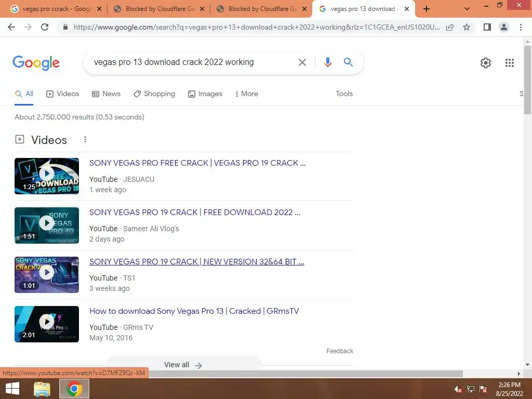Click the horizontal scrollbar thumb
The width and height of the screenshot is (532, 399).
click(305, 374)
